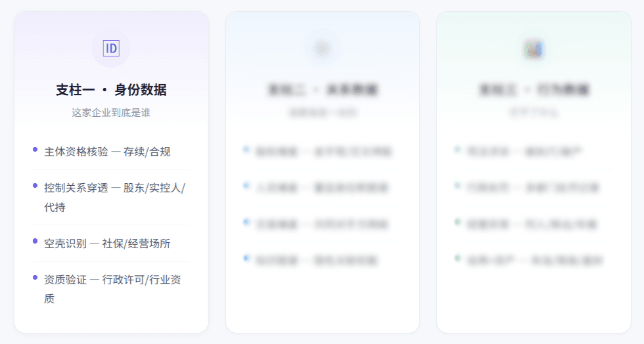
Task: Click the blurred heading of the blue card
Action: (323, 89)
